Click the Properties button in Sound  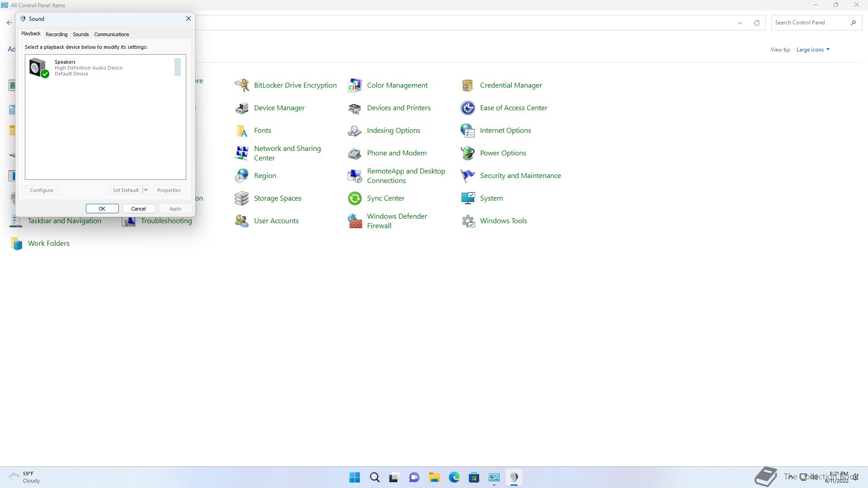pyautogui.click(x=169, y=190)
